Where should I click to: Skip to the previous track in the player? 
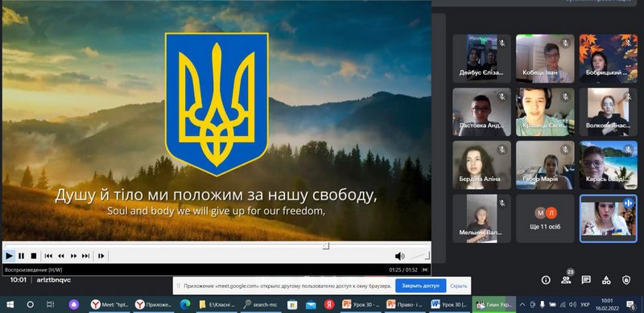point(48,256)
